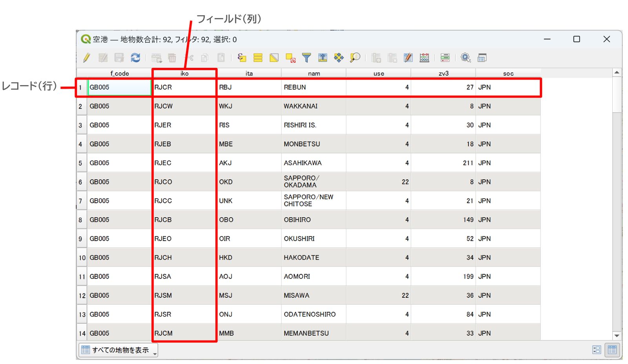This screenshot has width=628, height=364.
Task: Open the actions icon with gear
Action: 466,58
